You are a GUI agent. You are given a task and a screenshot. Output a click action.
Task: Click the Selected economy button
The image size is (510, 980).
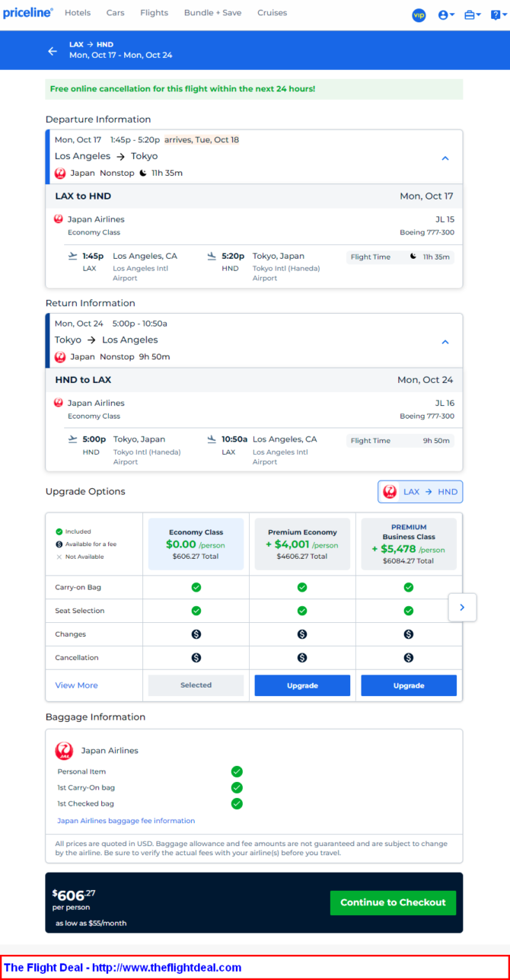click(196, 685)
